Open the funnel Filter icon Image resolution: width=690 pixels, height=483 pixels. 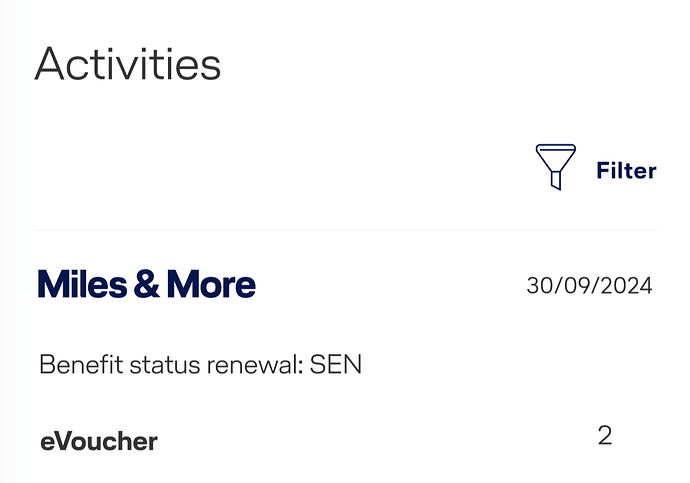pyautogui.click(x=555, y=167)
